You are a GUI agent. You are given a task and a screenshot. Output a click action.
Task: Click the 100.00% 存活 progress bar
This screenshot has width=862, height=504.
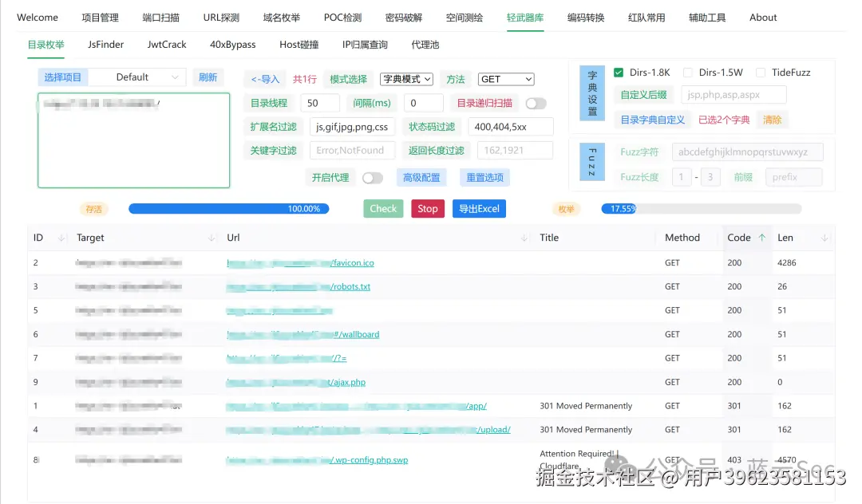coord(229,209)
